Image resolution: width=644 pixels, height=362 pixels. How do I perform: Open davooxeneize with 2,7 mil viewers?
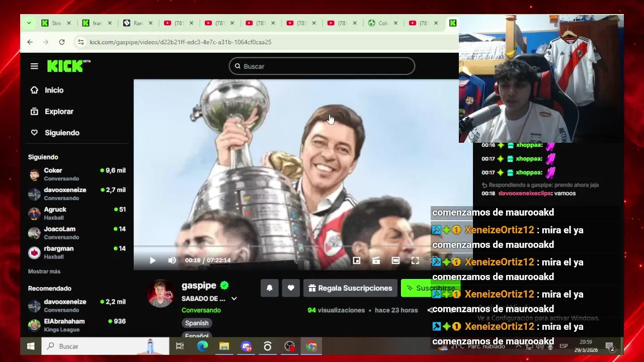pos(77,194)
